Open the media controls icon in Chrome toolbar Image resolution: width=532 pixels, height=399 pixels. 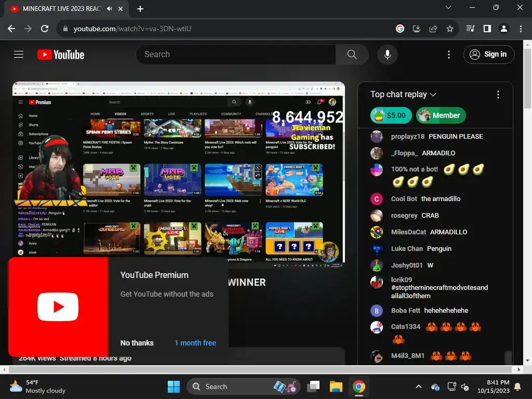[470, 29]
